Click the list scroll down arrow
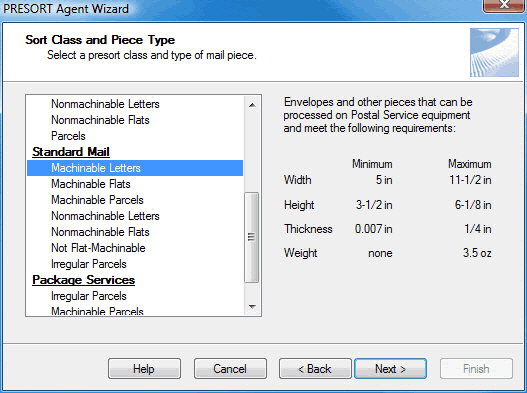This screenshot has width=527, height=393. point(252,307)
